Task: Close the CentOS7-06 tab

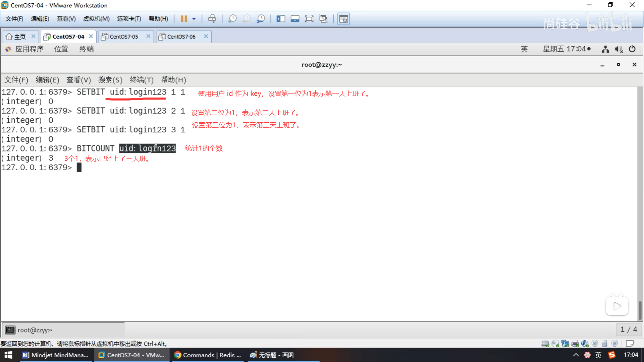Action: click(x=206, y=36)
